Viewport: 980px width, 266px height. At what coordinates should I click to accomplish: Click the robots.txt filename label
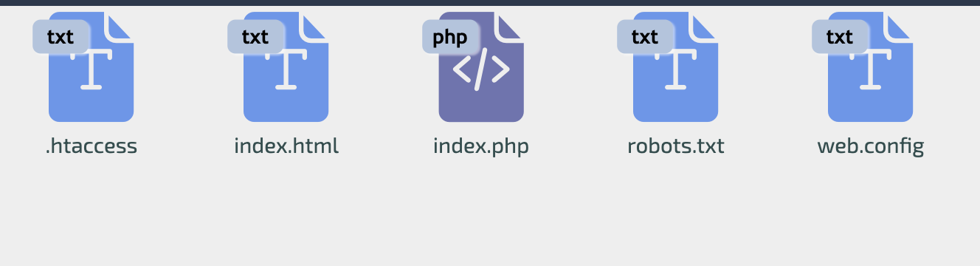(x=676, y=146)
